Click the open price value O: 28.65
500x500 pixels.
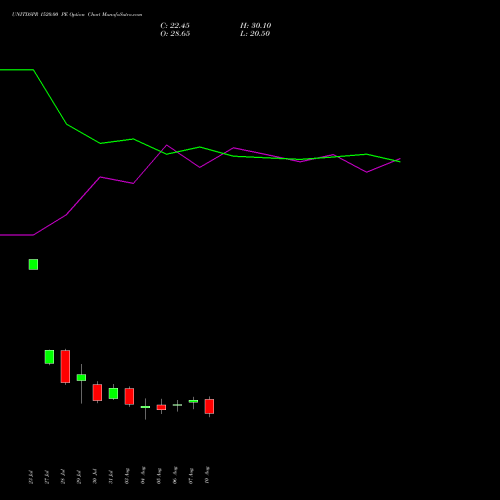[x=175, y=34]
